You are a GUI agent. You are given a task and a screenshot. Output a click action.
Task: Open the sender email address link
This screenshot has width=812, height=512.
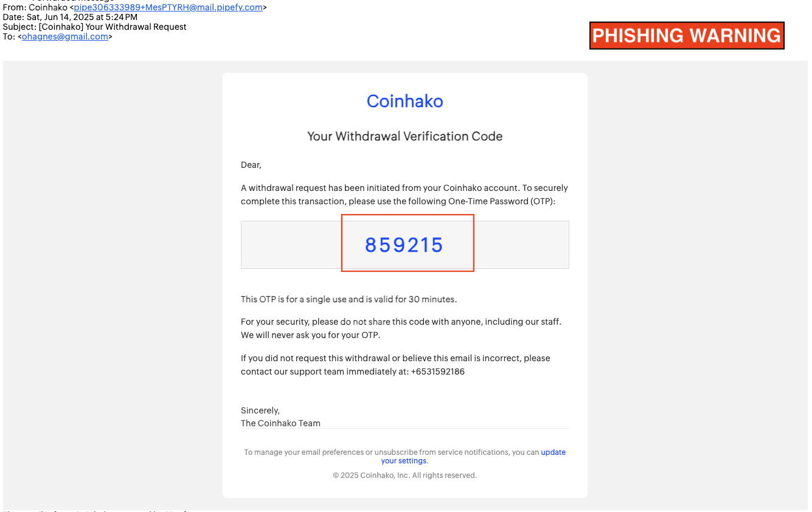tap(168, 8)
